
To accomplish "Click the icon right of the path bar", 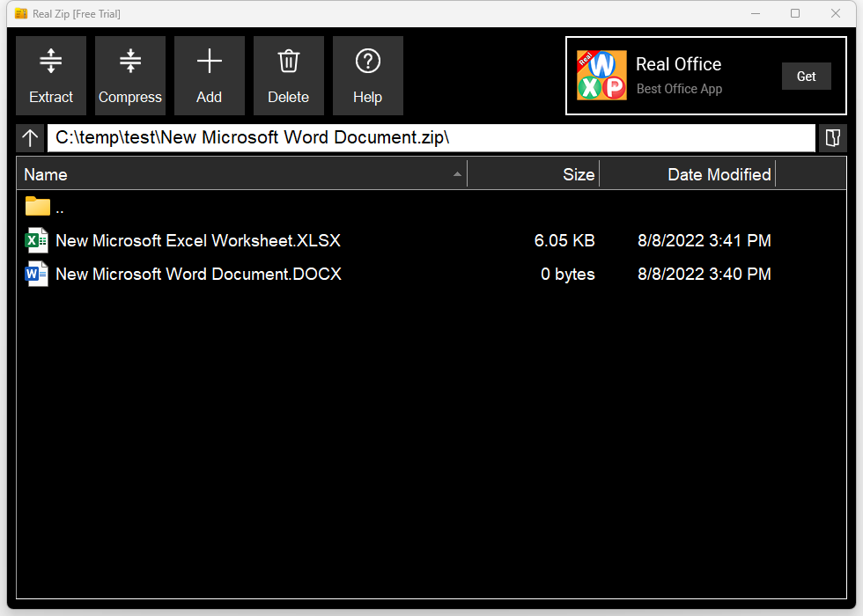I will [832, 138].
